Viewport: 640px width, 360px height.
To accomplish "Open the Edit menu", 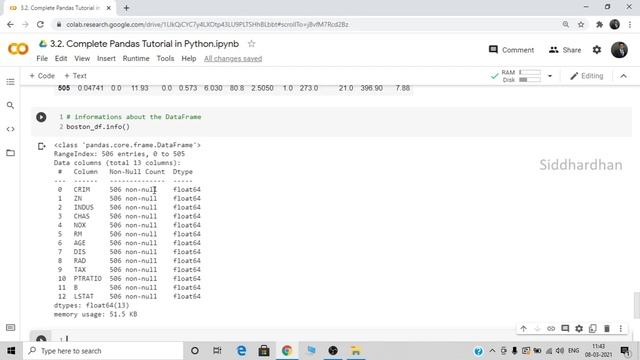I will (x=61, y=58).
